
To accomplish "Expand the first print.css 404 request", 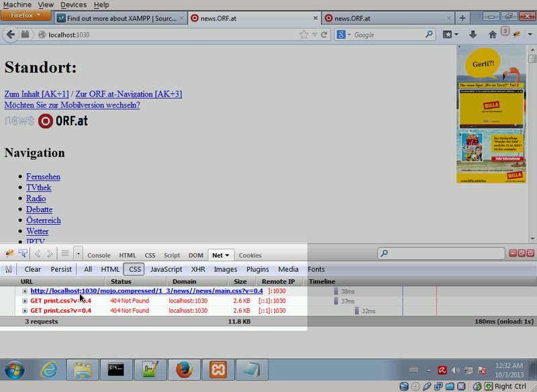I will click(x=25, y=301).
